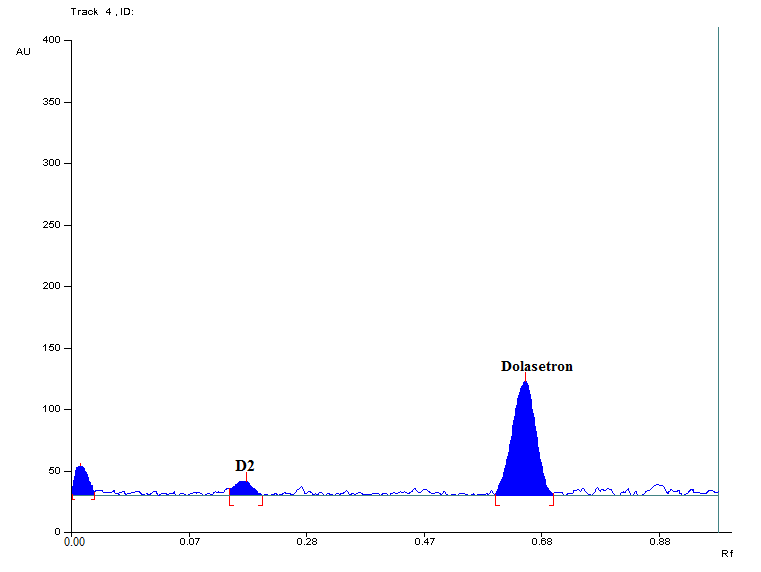Click the 0.00 origin tick on the x-axis

(74, 543)
